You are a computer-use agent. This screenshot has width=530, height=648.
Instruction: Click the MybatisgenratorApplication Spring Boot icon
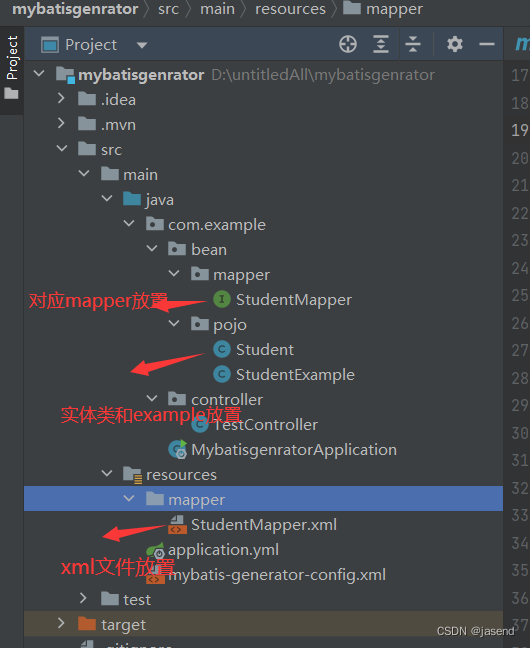[x=178, y=449]
